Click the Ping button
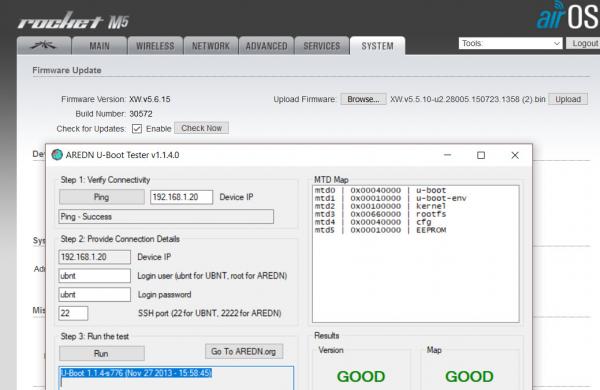 point(102,197)
